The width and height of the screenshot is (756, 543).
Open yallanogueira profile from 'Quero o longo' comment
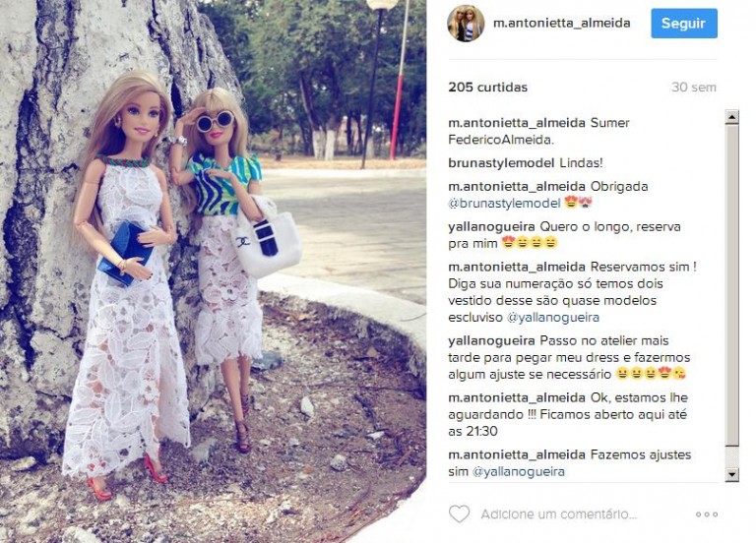(x=491, y=227)
